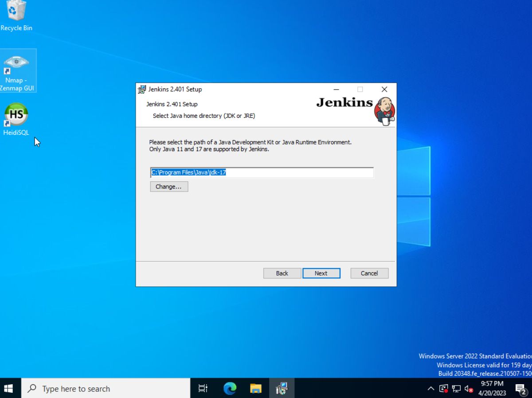Open the Recycle Bin

pos(16,13)
